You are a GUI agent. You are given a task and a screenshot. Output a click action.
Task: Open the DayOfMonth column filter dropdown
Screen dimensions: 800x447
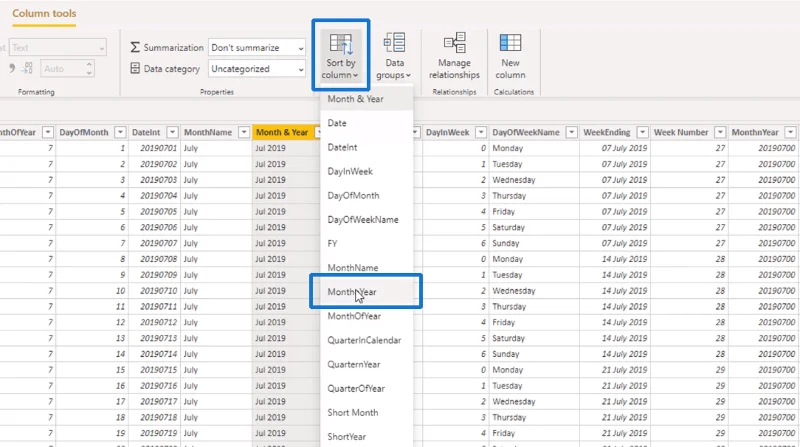120,132
